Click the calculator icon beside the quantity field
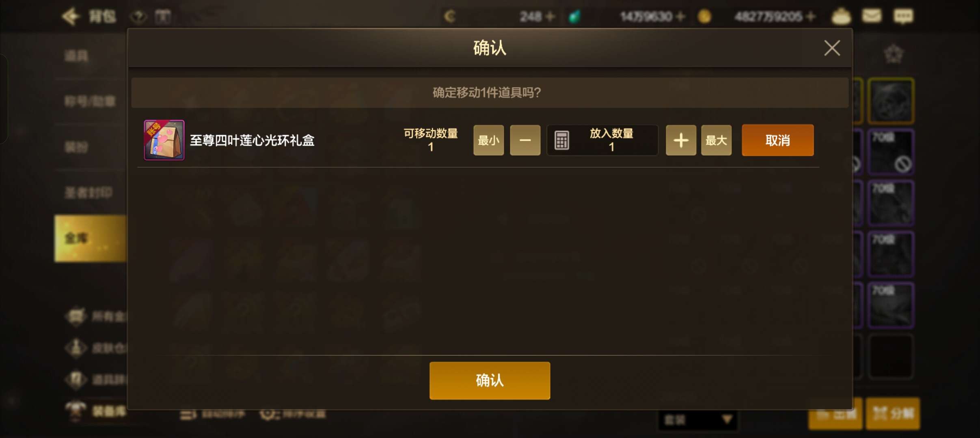Screen dimensions: 980x438 (561, 140)
